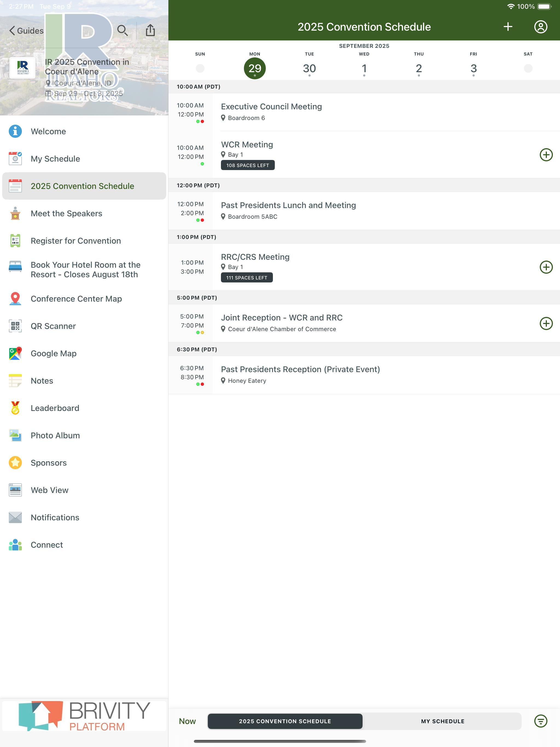Open the QR Scanner
The height and width of the screenshot is (747, 560).
click(x=84, y=326)
